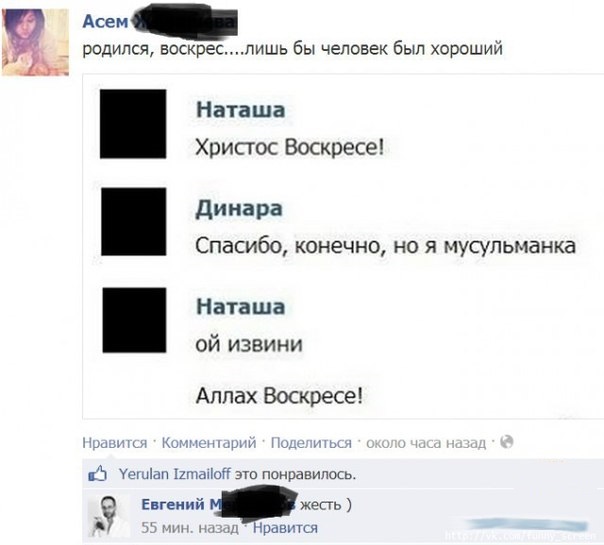Click the second Наташа name in the image
The height and width of the screenshot is (545, 604).
pos(240,307)
